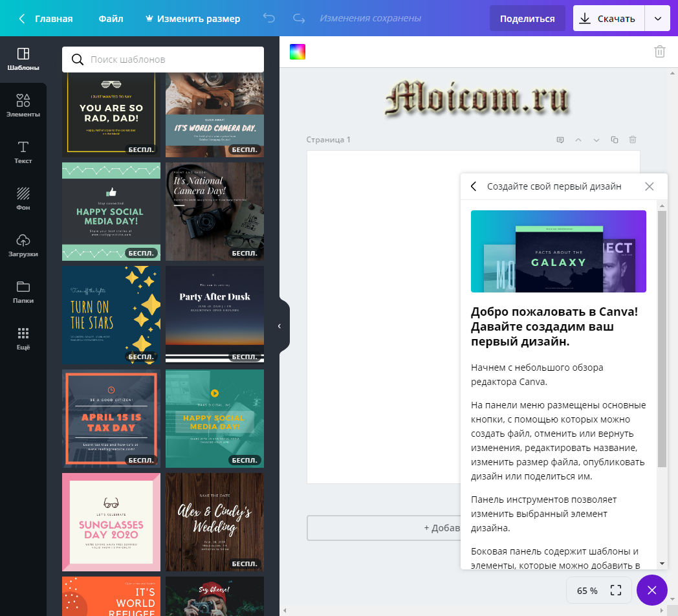Open the Элементы (Elements) sidebar panel
The image size is (678, 616).
(x=23, y=105)
